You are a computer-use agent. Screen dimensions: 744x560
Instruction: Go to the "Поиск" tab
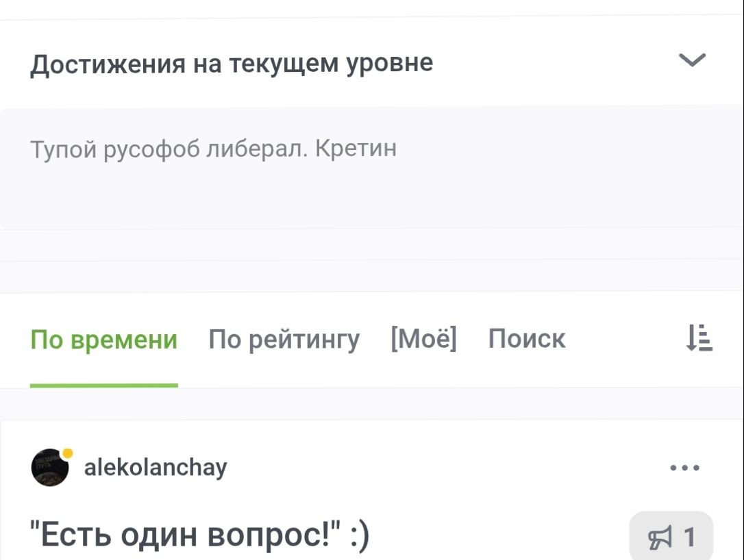click(527, 339)
